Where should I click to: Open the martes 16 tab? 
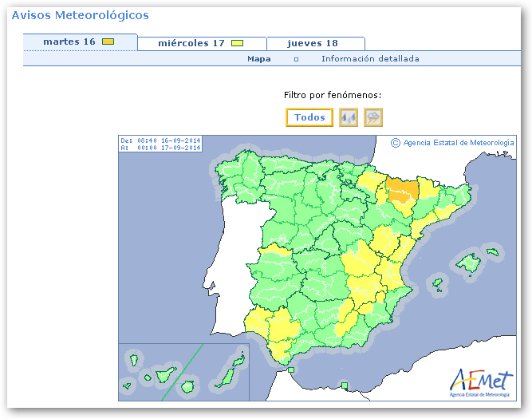pyautogui.click(x=69, y=42)
